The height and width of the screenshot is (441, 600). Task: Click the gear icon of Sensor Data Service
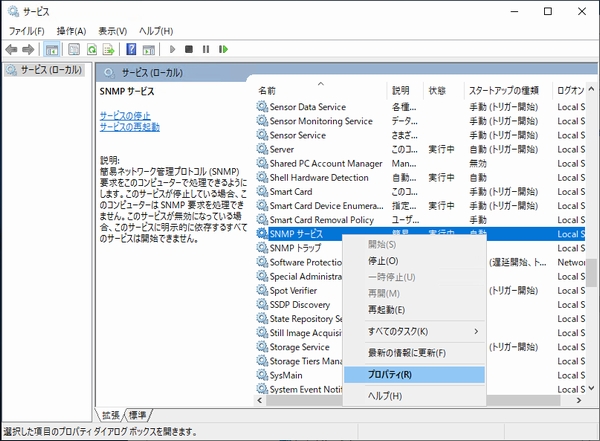coord(262,106)
